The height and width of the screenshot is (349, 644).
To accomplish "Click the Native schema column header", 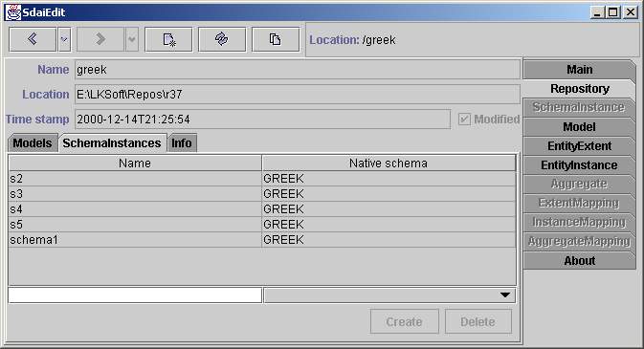I will 389,163.
